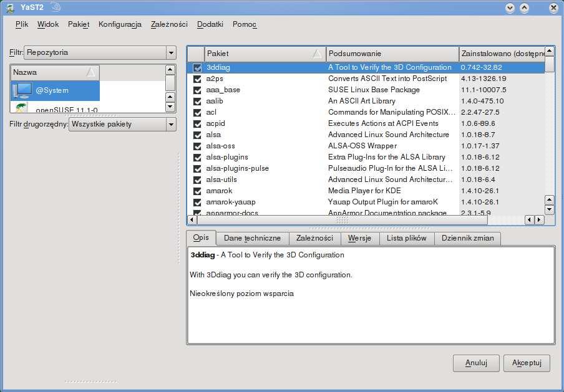Toggle the status checkbox for alsa-plugins-pulse
Screen dimensions: 564x392
point(197,168)
